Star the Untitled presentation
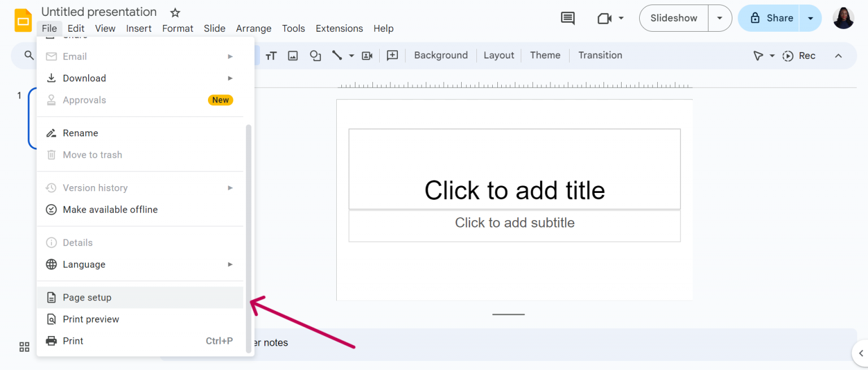This screenshot has width=868, height=370. 175,12
